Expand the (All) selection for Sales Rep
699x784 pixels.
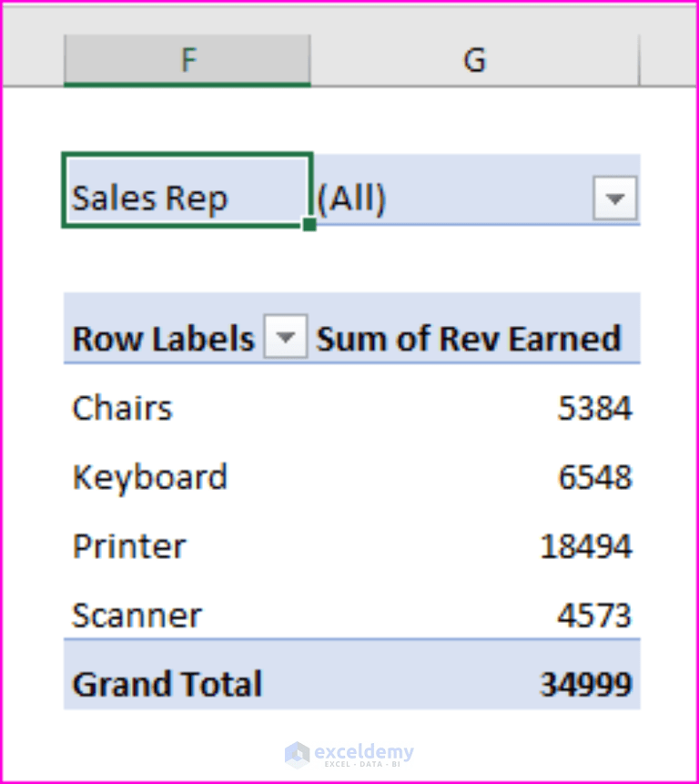click(615, 198)
